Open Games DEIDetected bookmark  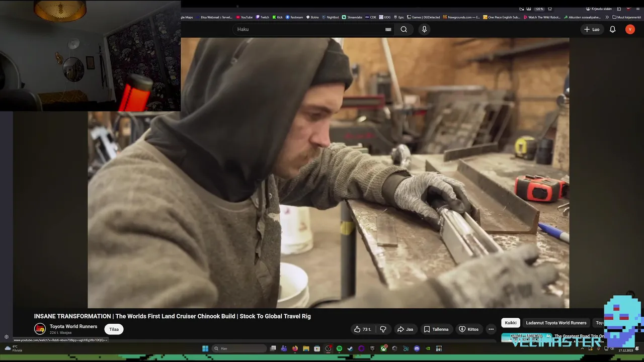click(424, 17)
